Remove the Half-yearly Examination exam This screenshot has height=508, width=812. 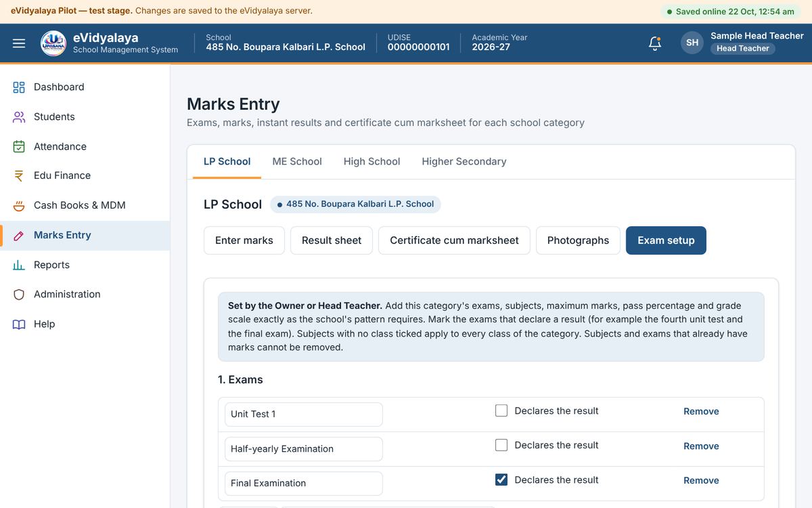coord(701,446)
